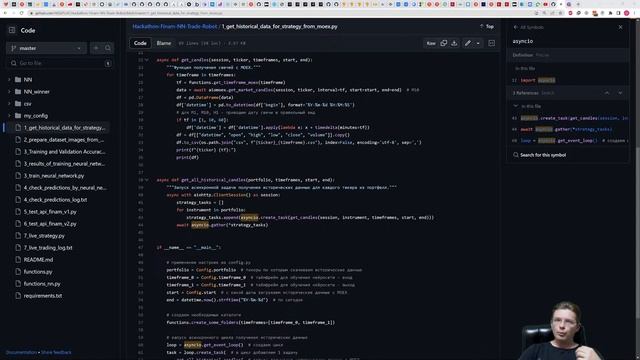Click file icon of functions.py
The height and width of the screenshot is (360, 640).
click(x=18, y=271)
